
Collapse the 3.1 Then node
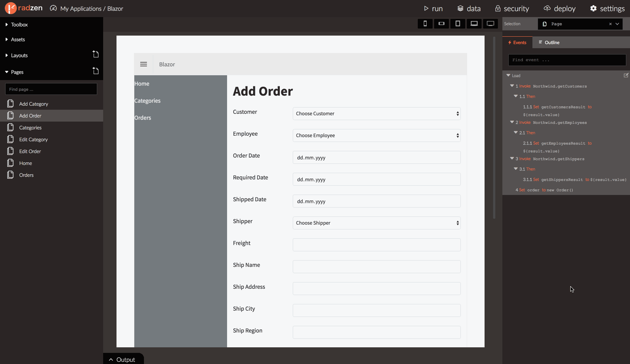point(516,169)
